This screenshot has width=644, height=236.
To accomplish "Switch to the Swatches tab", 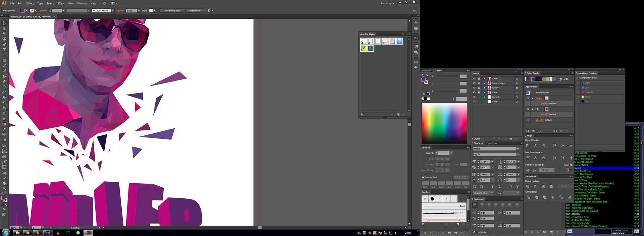I will click(426, 71).
